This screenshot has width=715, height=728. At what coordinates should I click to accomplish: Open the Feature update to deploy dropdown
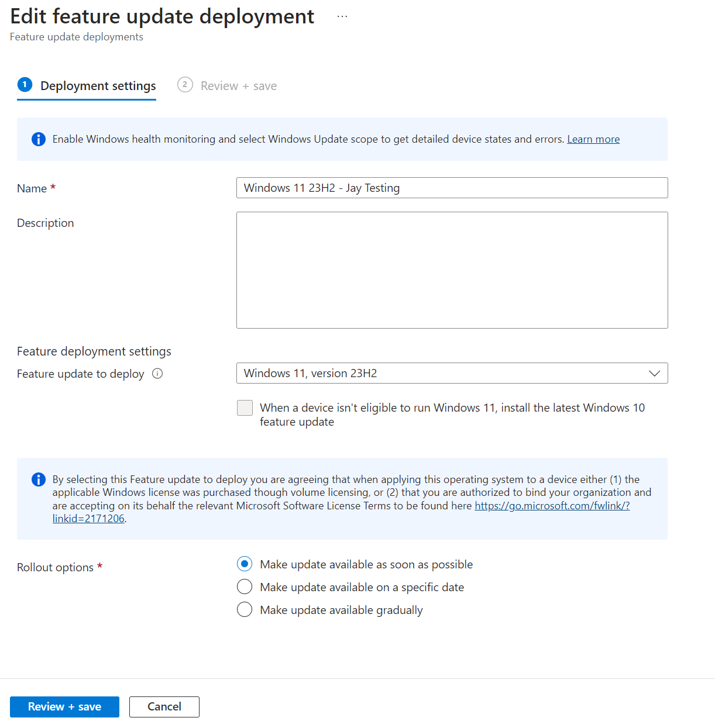click(452, 373)
